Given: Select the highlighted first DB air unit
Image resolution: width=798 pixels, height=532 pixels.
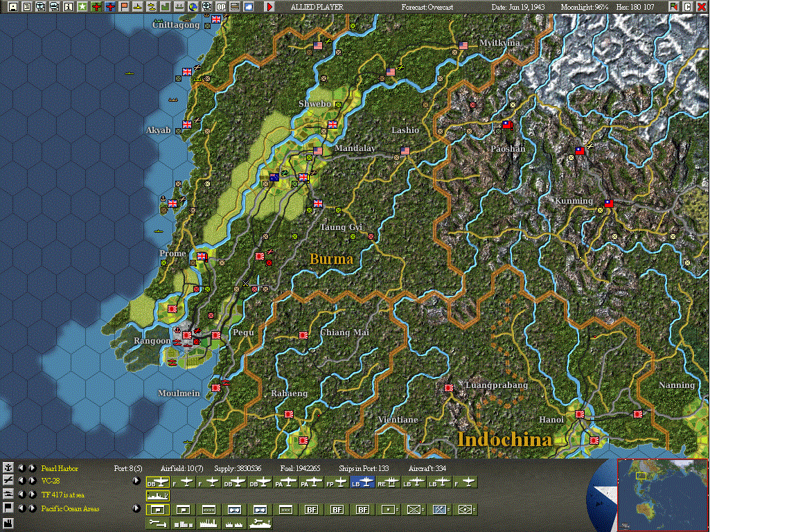Looking at the screenshot, I should click(x=158, y=483).
